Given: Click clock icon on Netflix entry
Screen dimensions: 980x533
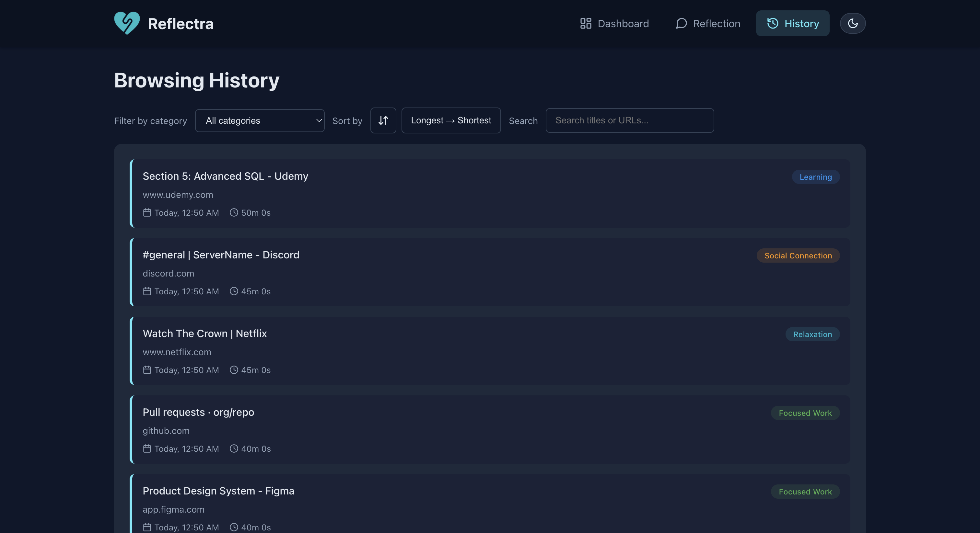Looking at the screenshot, I should coord(234,370).
